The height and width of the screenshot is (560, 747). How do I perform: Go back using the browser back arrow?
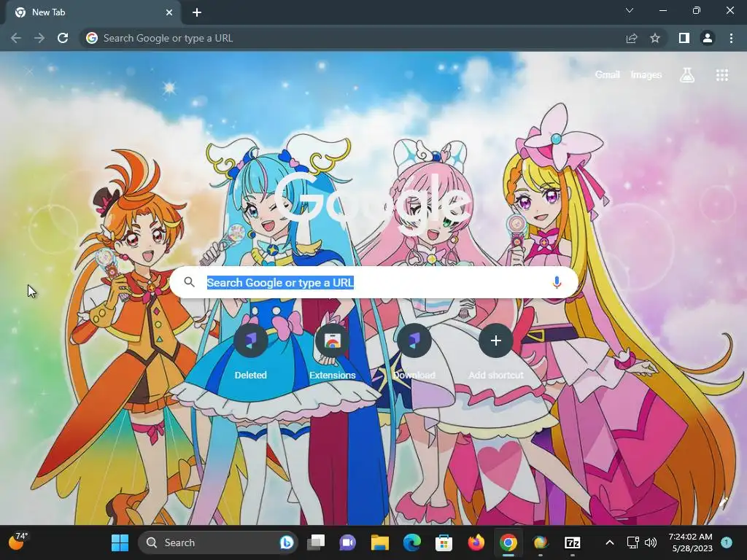[x=16, y=38]
